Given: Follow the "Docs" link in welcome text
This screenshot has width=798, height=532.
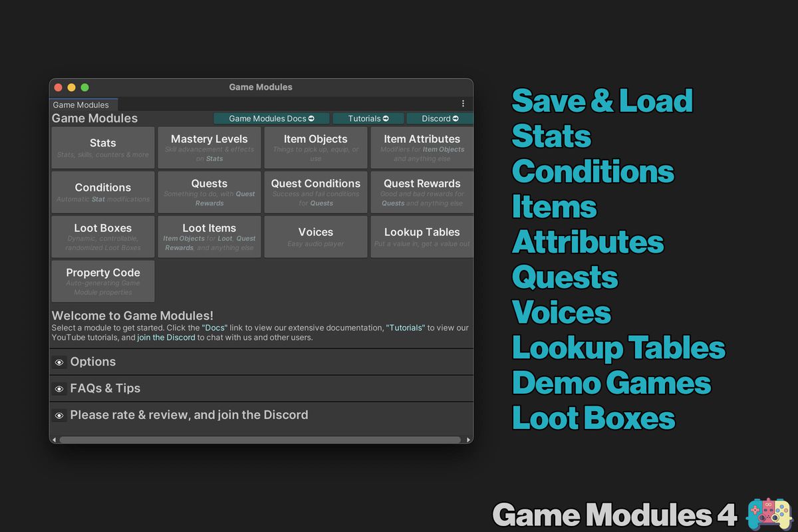Looking at the screenshot, I should (x=215, y=328).
